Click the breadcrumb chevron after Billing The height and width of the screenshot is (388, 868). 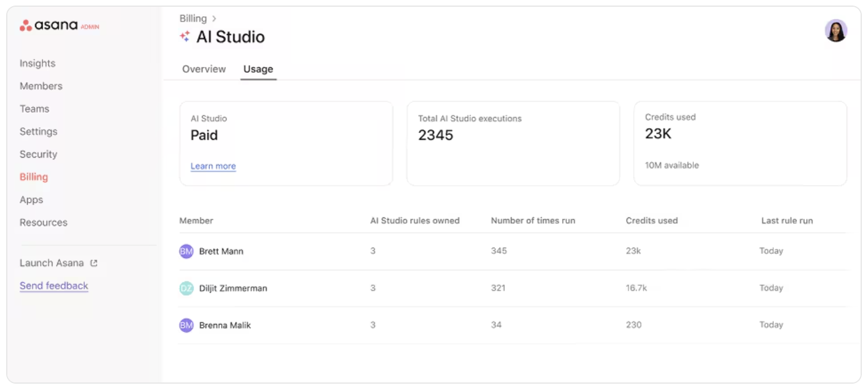pos(214,18)
